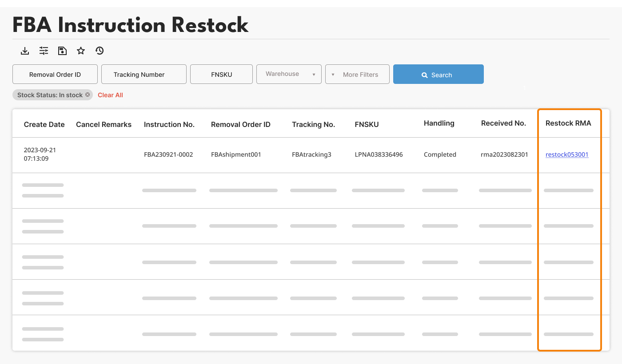Open the history clock icon
Viewport: 622px width, 364px height.
point(100,51)
